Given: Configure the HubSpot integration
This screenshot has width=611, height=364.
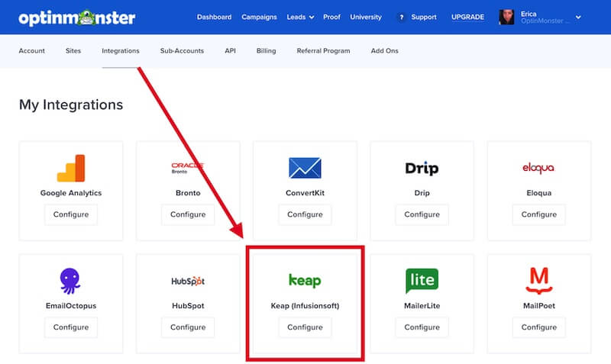Looking at the screenshot, I should click(188, 327).
